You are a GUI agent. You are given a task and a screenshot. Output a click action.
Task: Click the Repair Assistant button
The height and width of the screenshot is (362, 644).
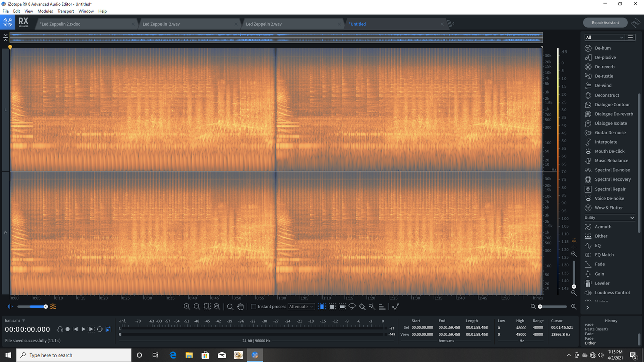click(605, 23)
